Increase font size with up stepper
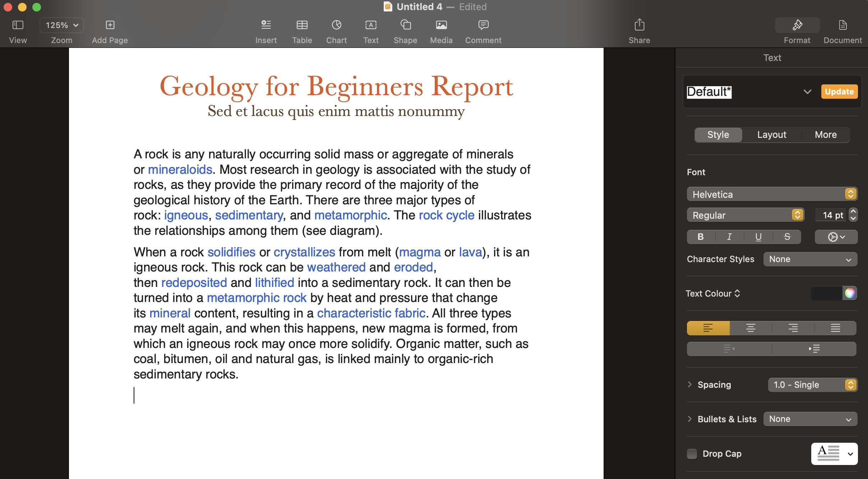 coord(853,211)
